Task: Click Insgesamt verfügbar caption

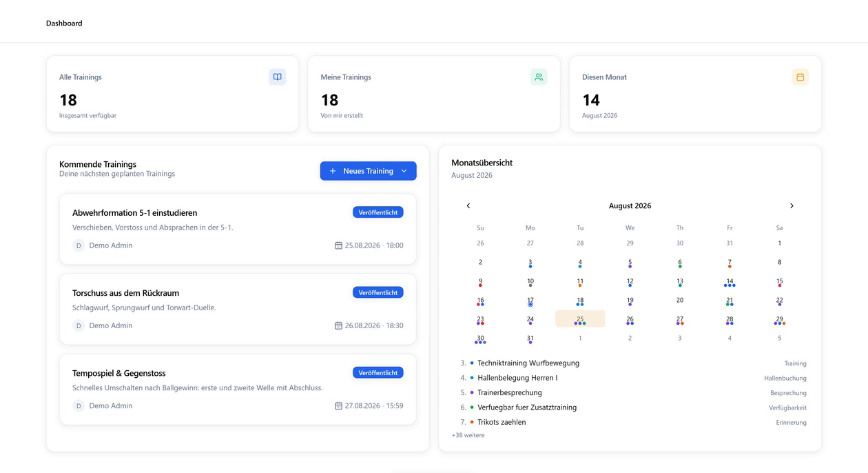Action: click(88, 115)
